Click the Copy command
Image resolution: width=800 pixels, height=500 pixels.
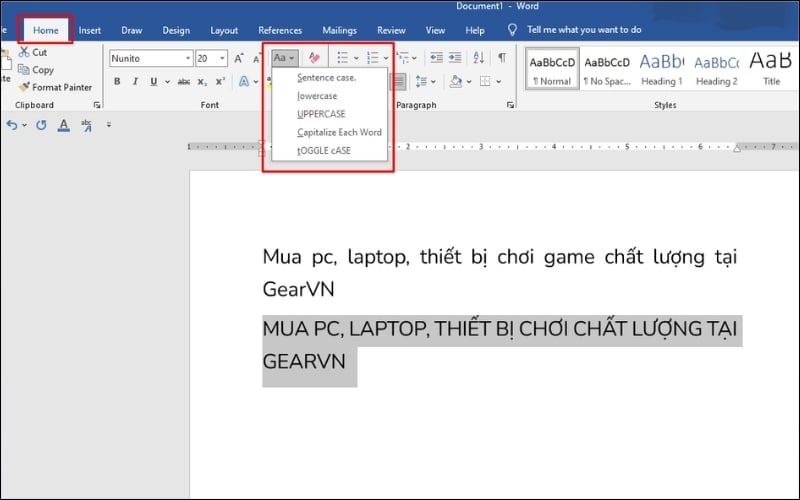click(36, 69)
